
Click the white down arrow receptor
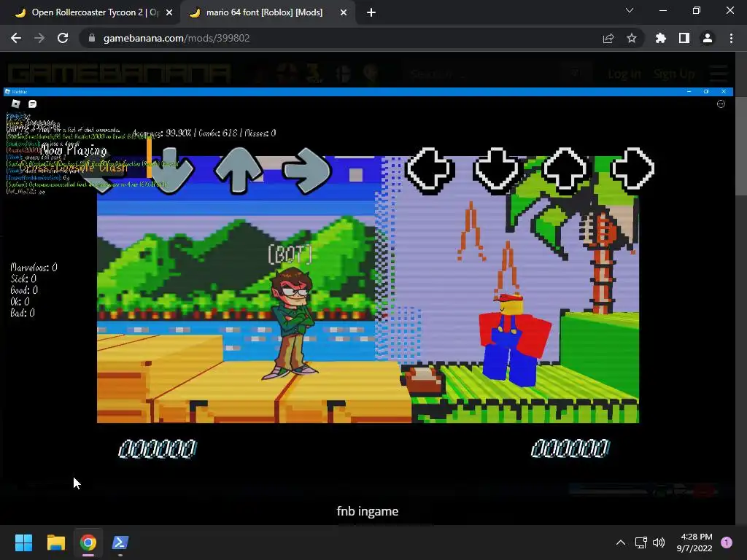pos(496,169)
